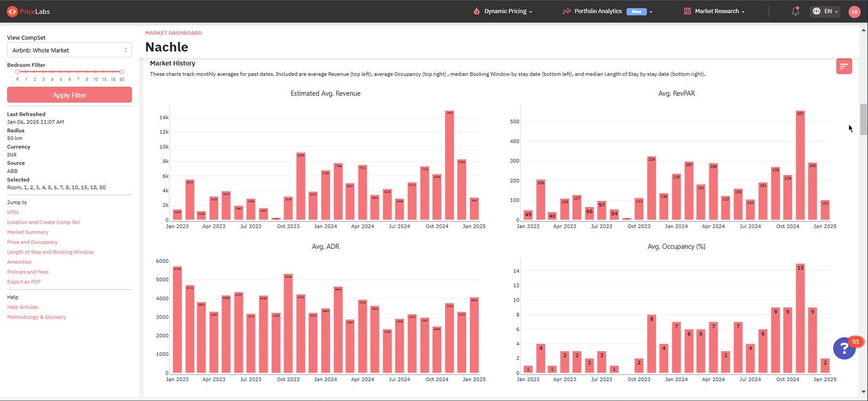The image size is (868, 401).
Task: Click the INR currency value
Action: 12,155
